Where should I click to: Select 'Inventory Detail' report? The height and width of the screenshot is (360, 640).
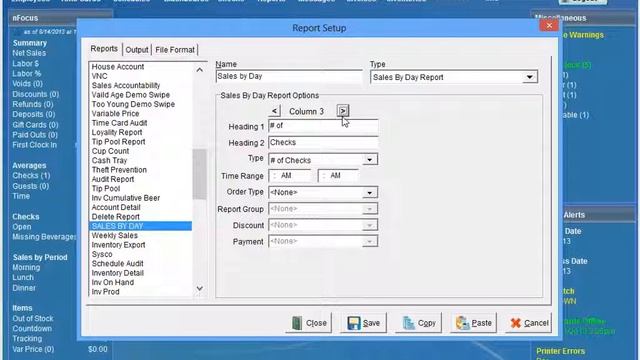point(118,273)
